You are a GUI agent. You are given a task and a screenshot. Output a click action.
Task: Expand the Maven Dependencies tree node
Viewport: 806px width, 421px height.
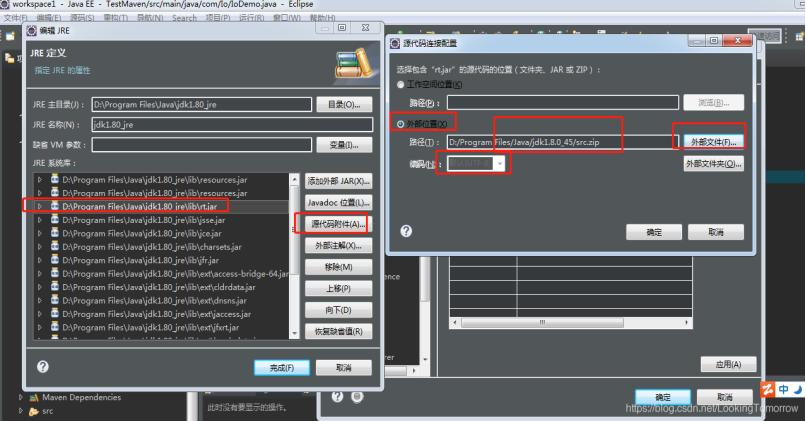tap(20, 397)
